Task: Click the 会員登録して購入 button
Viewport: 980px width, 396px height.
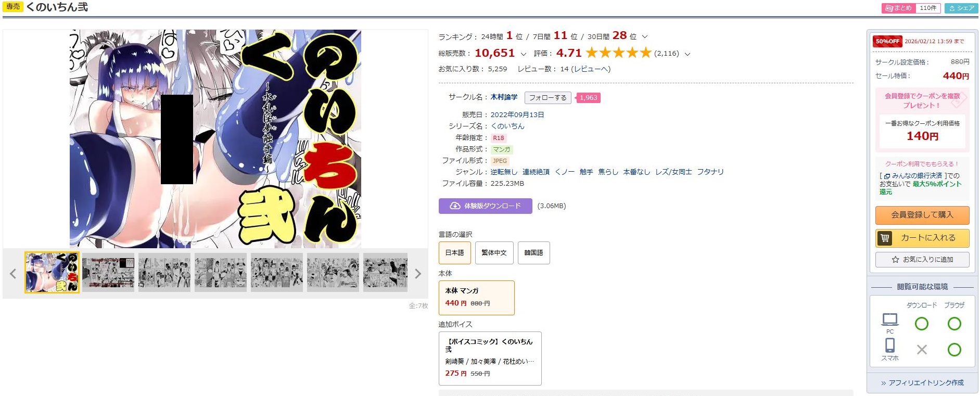Action: tap(922, 215)
